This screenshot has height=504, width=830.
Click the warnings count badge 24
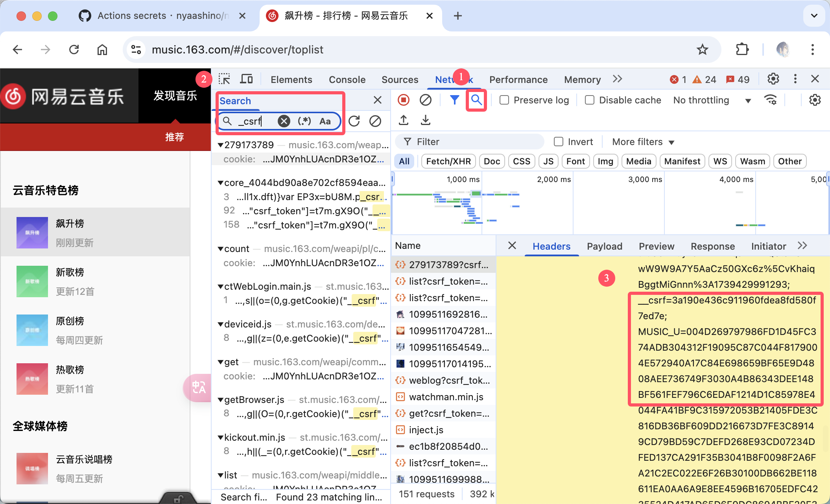705,79
